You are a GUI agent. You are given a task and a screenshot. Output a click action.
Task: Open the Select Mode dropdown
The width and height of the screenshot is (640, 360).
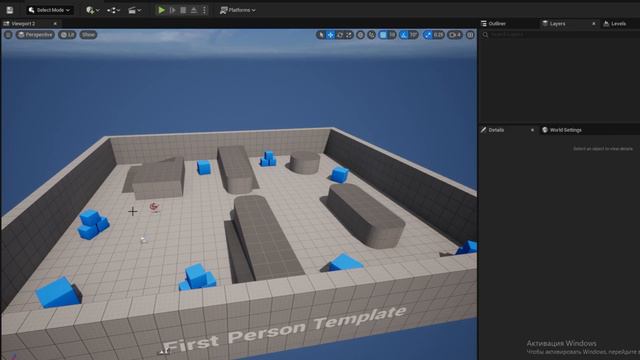[x=50, y=10]
